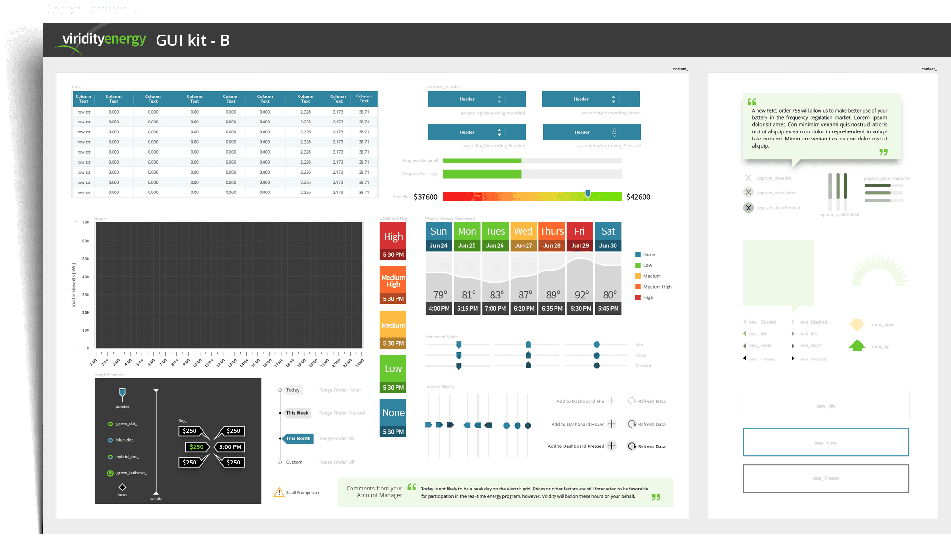Click the Scroll Prompt warning triangle icon

pos(279,492)
